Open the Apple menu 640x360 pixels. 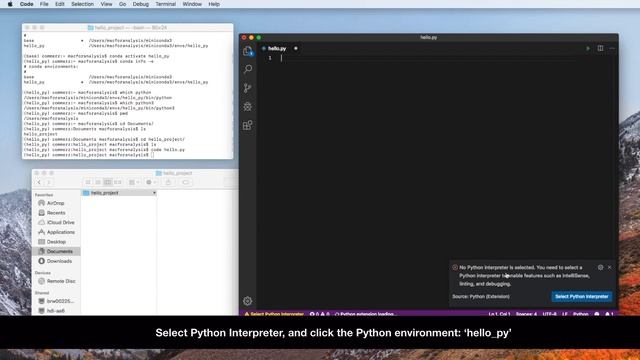click(x=10, y=4)
